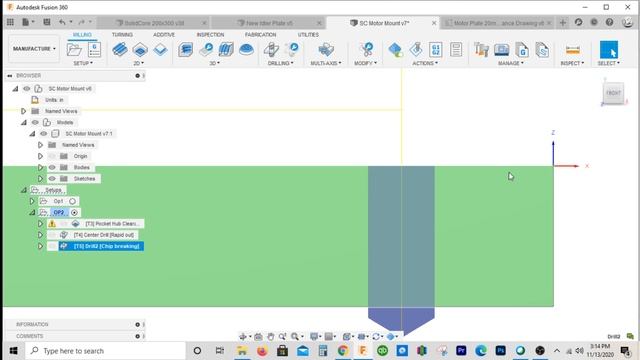
Task: Click the OP2 active setup radio button
Action: point(74,213)
